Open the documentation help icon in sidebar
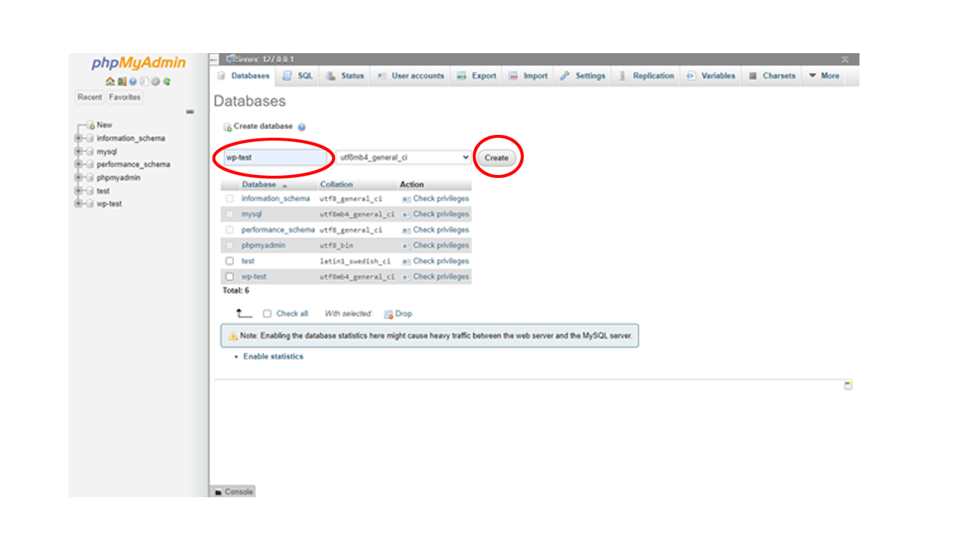 coord(133,81)
